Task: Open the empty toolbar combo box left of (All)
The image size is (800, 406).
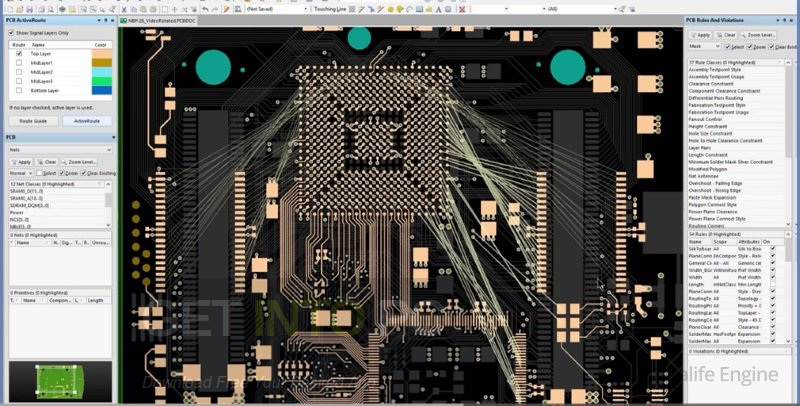Action: pos(529,9)
